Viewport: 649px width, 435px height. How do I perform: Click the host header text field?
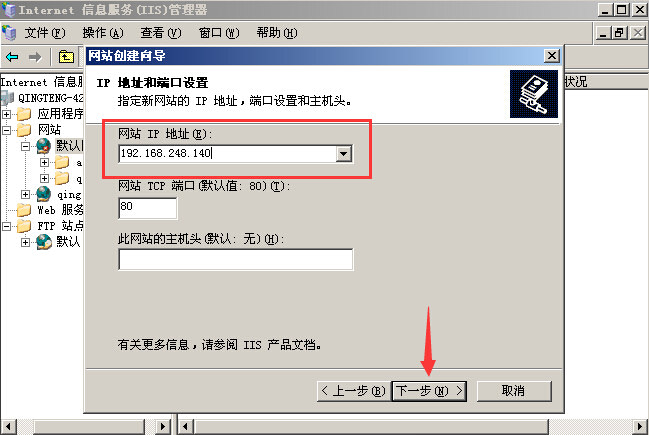pyautogui.click(x=236, y=259)
